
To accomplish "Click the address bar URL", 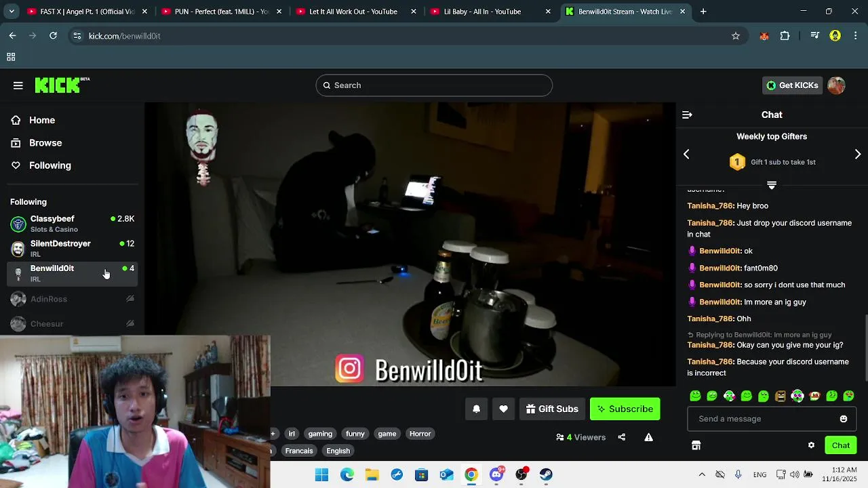I will pos(125,36).
